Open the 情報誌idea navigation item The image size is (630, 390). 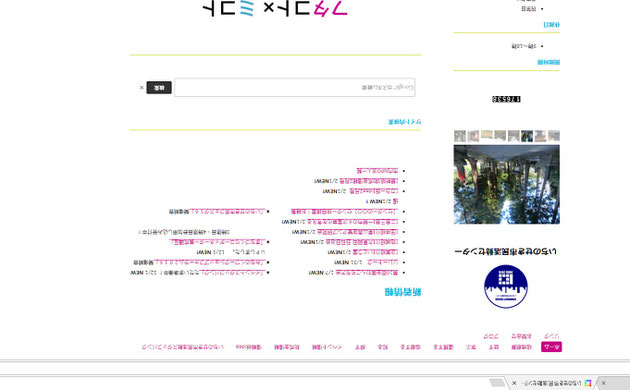(x=249, y=347)
